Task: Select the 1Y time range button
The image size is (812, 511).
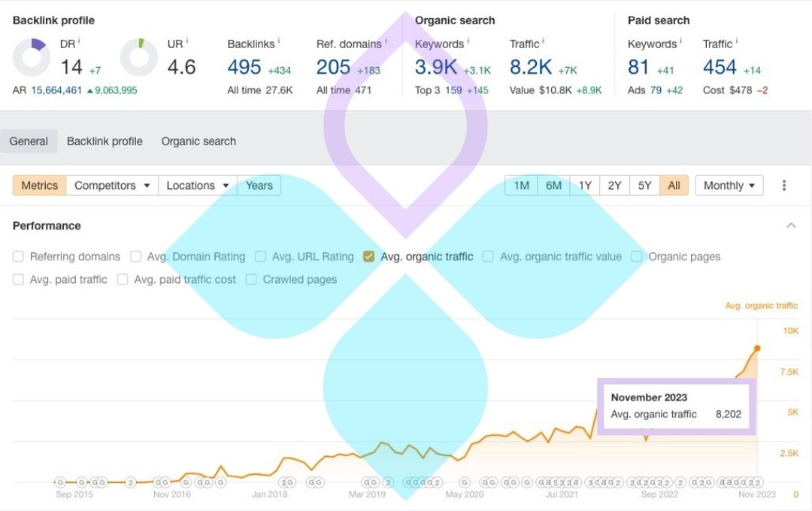Action: tap(585, 186)
